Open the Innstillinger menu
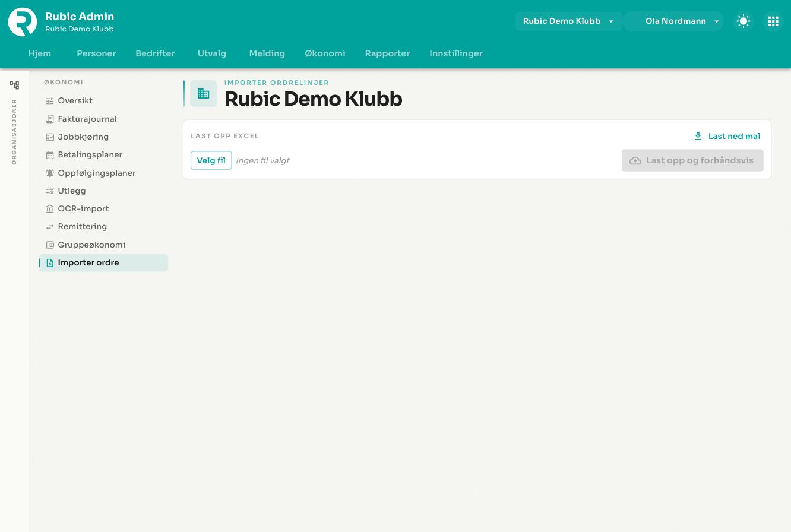This screenshot has height=532, width=791. [x=456, y=53]
